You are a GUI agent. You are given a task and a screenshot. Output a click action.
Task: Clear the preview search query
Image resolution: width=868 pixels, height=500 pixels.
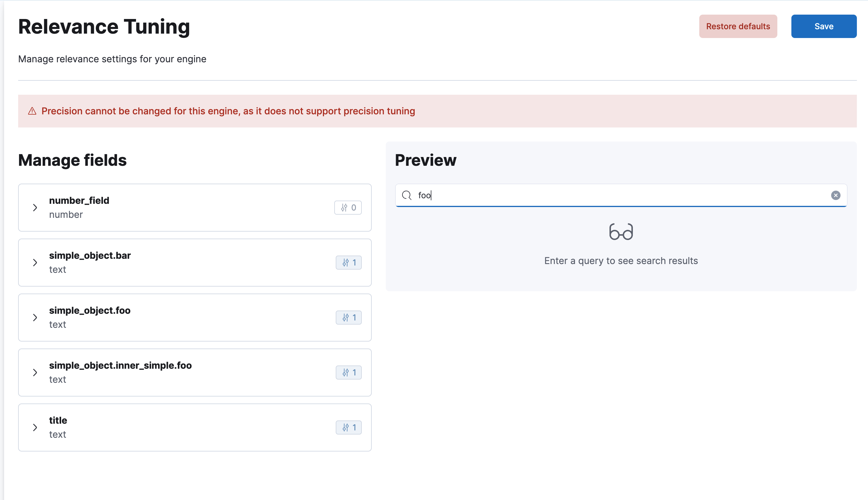click(835, 195)
